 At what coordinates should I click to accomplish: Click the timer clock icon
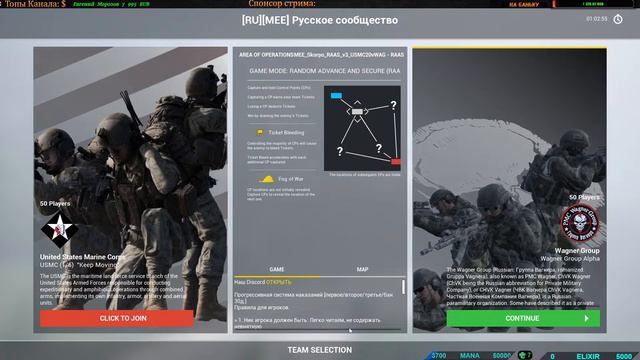[x=618, y=19]
